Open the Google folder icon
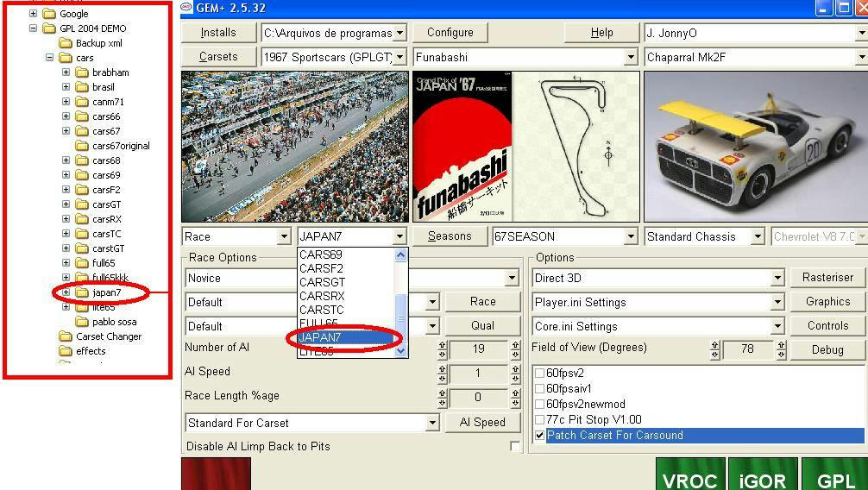 coord(50,13)
